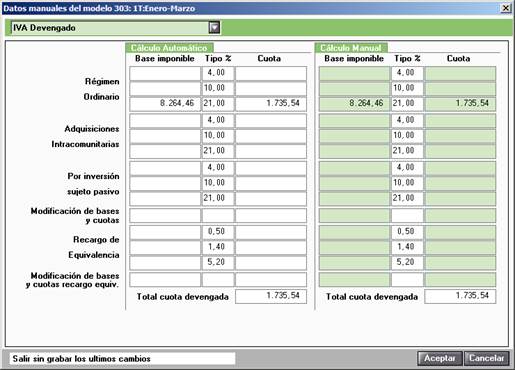Click automatic Modificación de bases y cuotas base
The image size is (515, 370).
pyautogui.click(x=165, y=215)
